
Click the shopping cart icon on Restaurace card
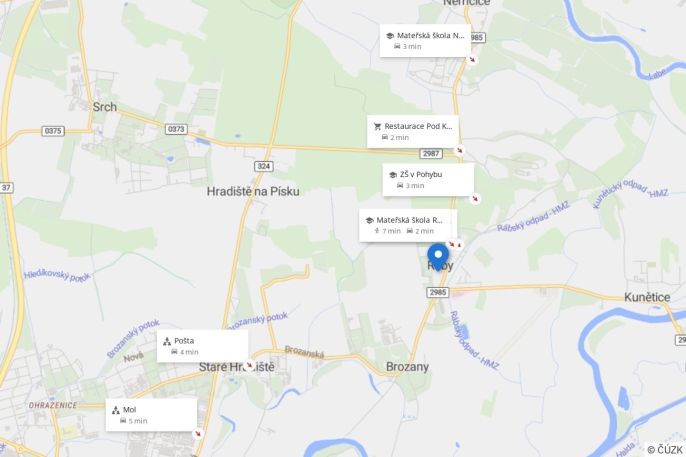(x=377, y=126)
